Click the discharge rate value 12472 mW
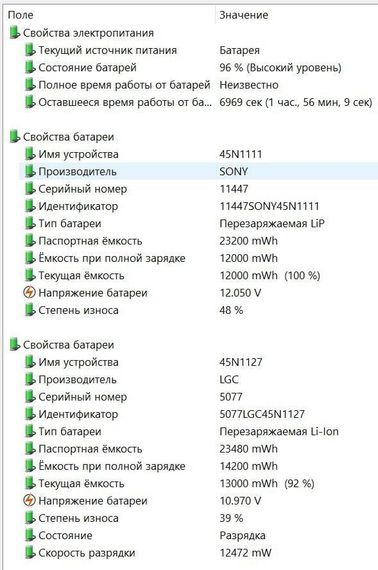Viewport: 378px width, 570px height. point(245,553)
